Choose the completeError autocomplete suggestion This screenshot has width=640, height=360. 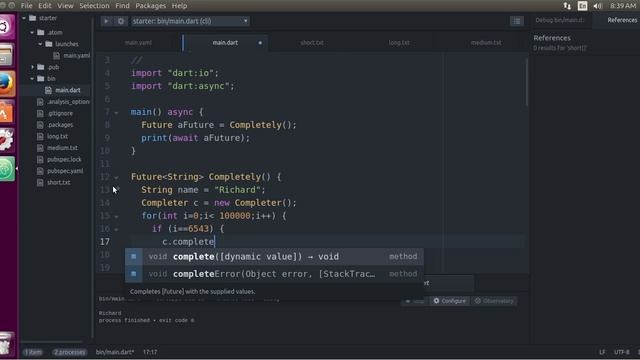274,273
